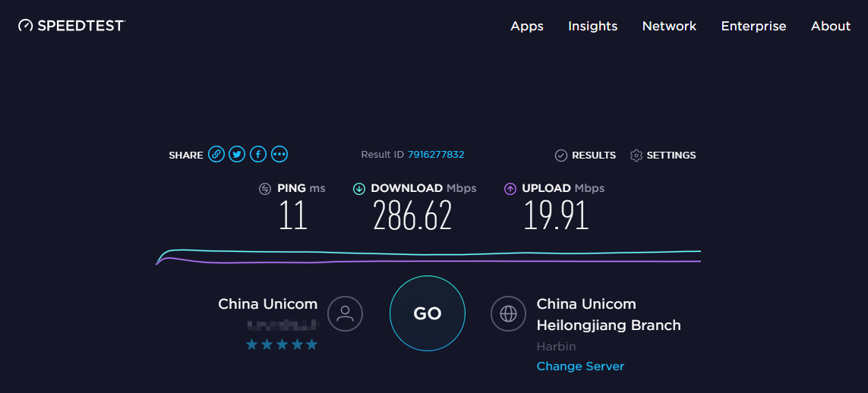Click the ping icon
The height and width of the screenshot is (393, 868).
tap(265, 188)
